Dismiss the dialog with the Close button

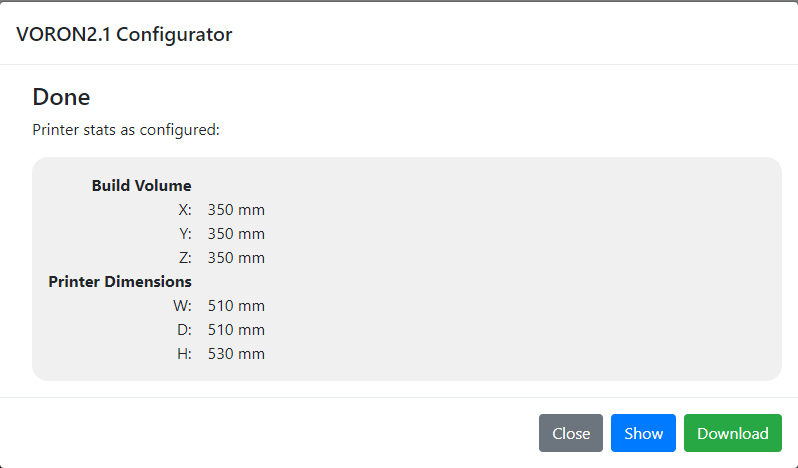570,433
